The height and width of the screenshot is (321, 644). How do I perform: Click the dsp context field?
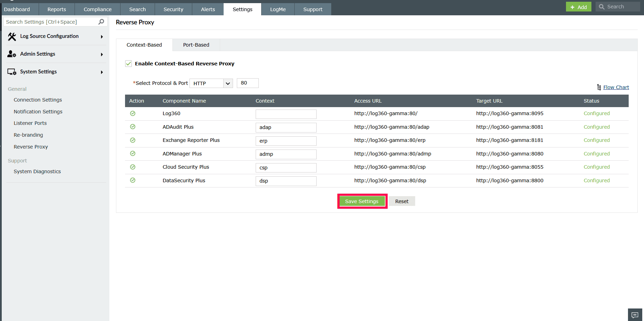286,181
